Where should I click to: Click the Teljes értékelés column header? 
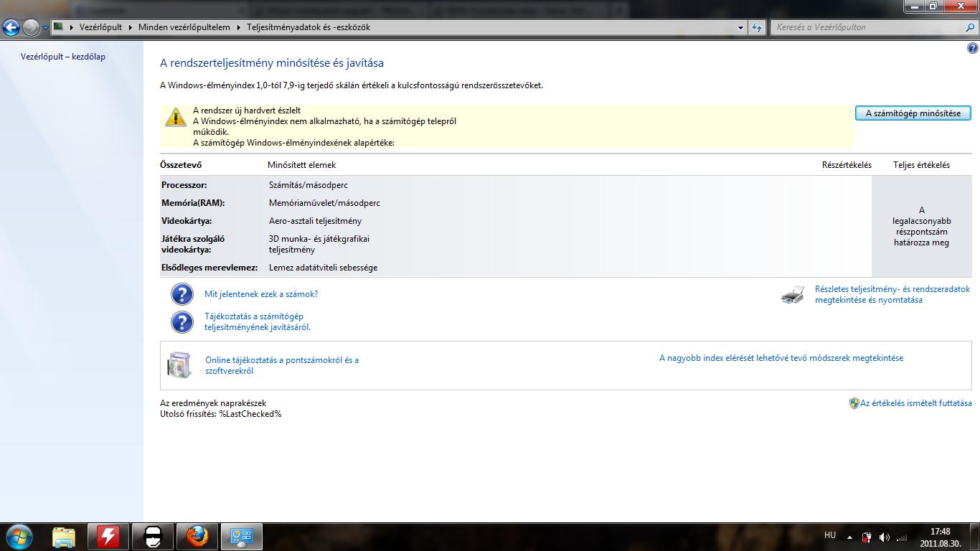[x=921, y=165]
